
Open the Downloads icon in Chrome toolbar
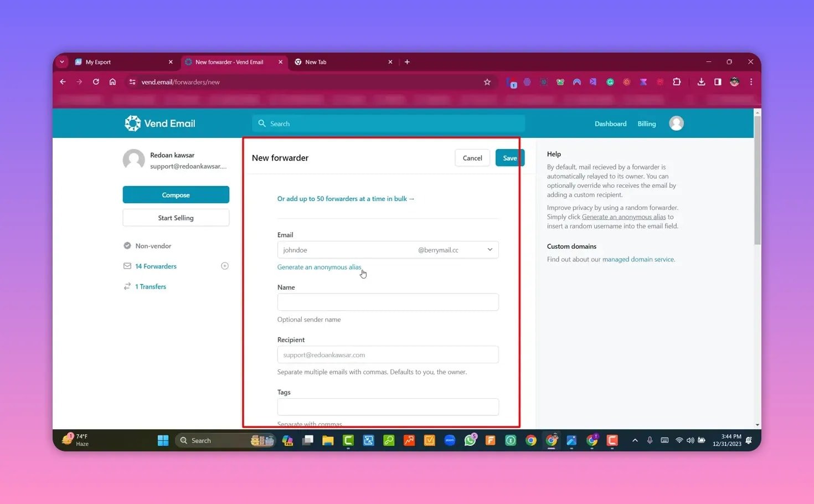(701, 81)
